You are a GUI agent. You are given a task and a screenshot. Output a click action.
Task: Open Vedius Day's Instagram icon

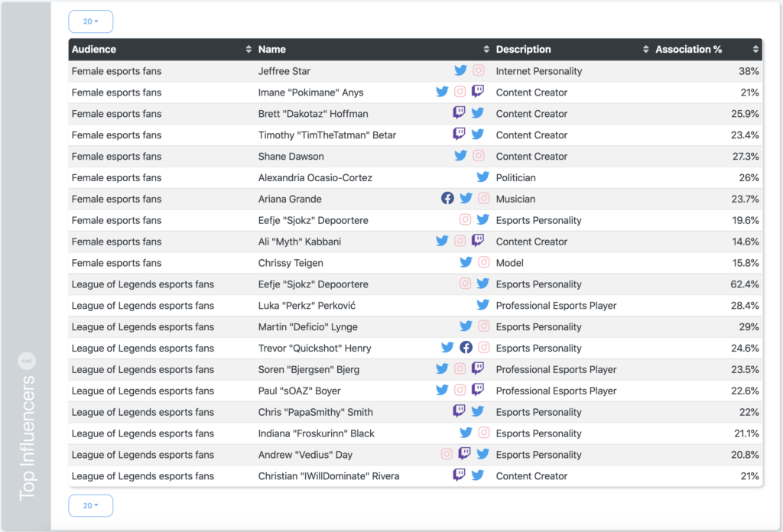pyautogui.click(x=447, y=453)
